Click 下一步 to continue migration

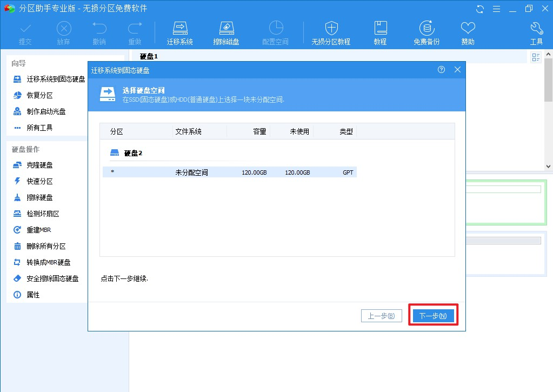tap(432, 317)
